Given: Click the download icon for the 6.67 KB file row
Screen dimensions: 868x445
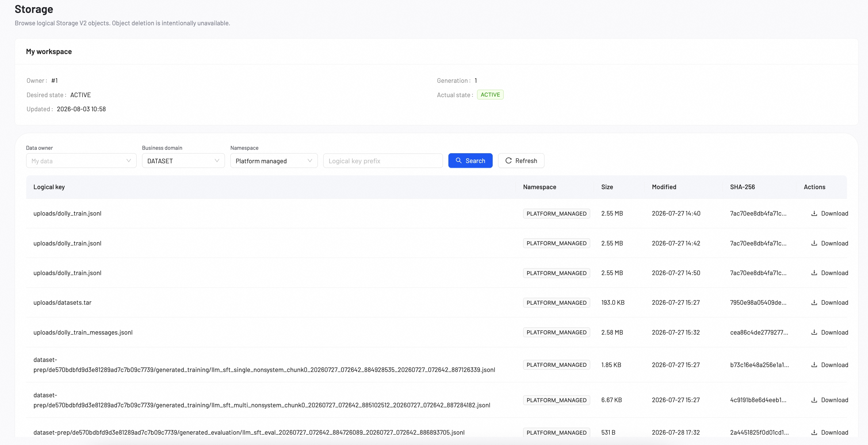Looking at the screenshot, I should 814,400.
